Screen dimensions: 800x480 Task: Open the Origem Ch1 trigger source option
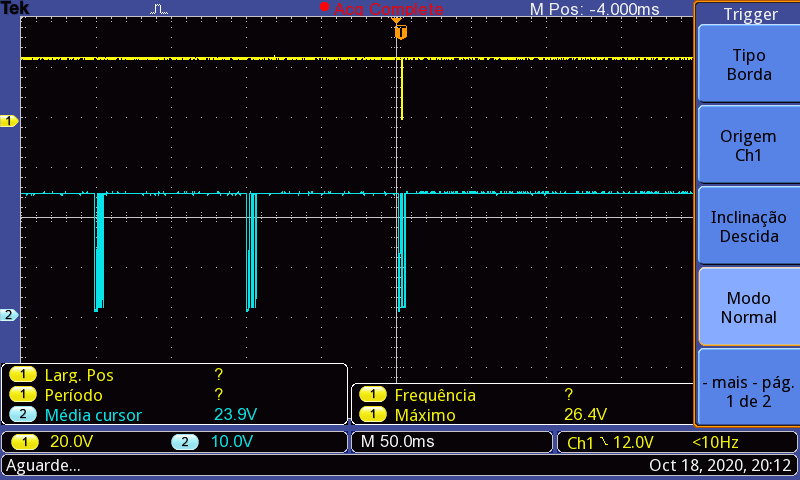coord(748,145)
